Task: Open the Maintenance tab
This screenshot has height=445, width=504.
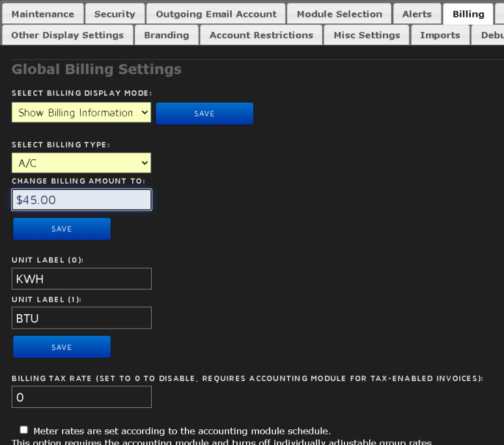Action: 43,14
